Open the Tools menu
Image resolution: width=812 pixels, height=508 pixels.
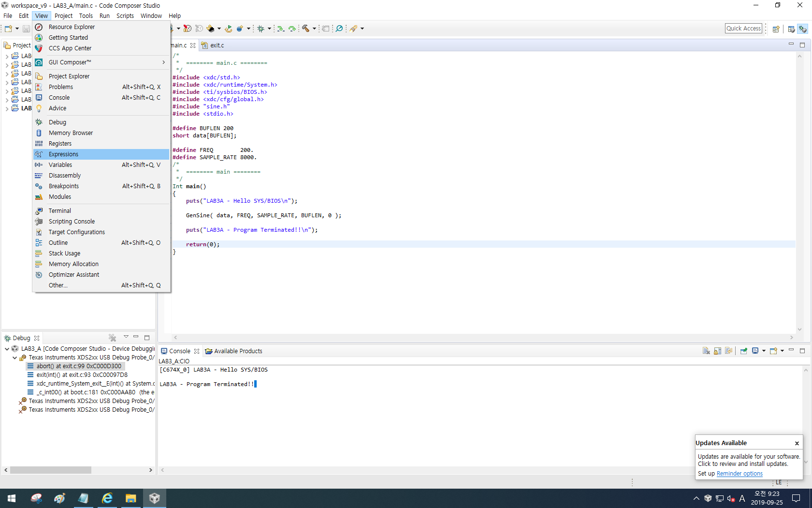pyautogui.click(x=86, y=16)
